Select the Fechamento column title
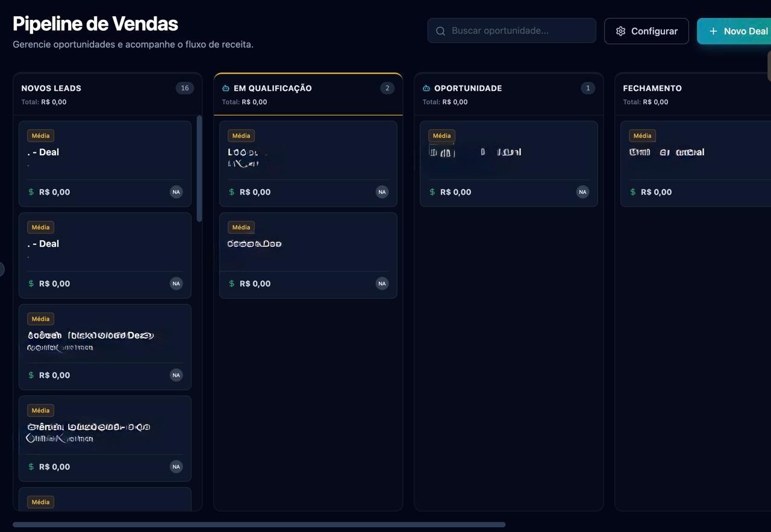This screenshot has width=771, height=532. [652, 88]
